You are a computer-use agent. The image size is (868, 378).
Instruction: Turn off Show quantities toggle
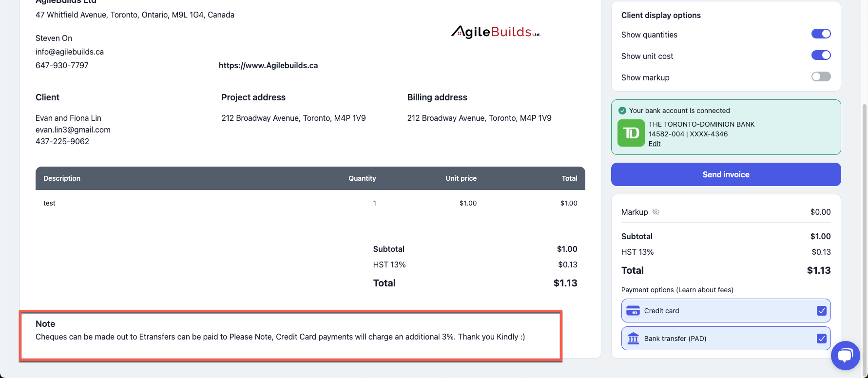coord(821,34)
